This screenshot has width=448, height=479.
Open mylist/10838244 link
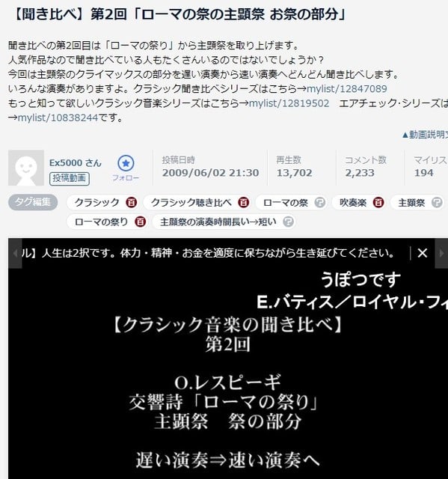click(58, 118)
